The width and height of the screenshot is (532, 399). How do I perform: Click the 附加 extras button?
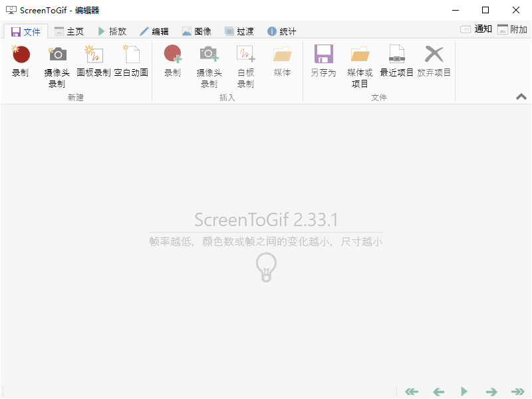click(x=512, y=29)
